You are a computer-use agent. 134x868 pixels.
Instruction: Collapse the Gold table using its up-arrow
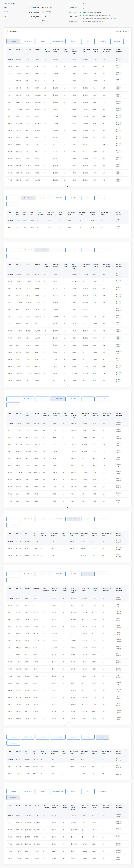67,725
